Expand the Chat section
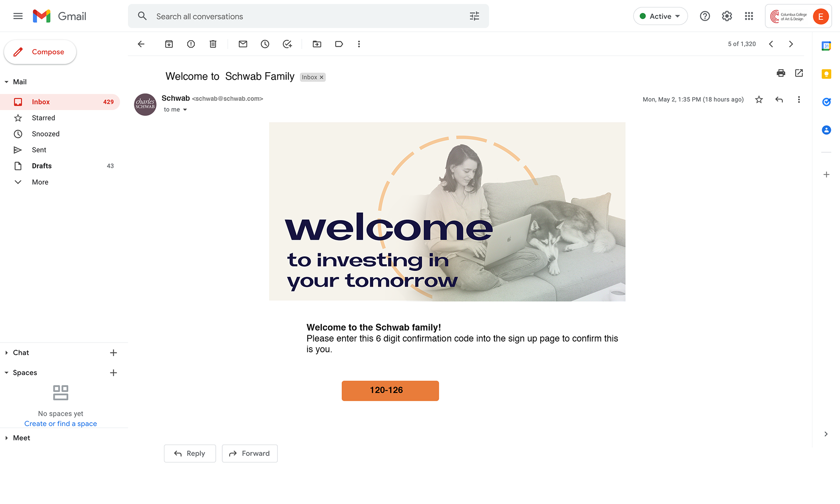 click(x=7, y=353)
